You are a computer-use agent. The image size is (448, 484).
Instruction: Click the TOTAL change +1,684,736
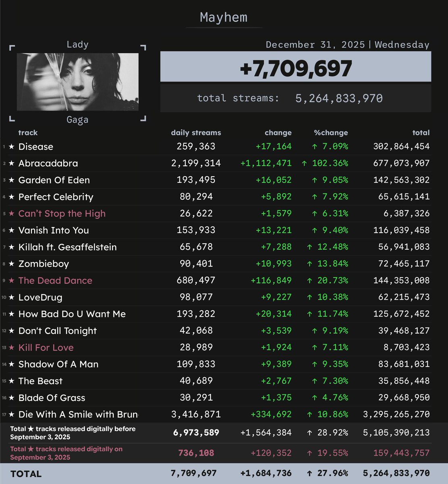coord(266,473)
